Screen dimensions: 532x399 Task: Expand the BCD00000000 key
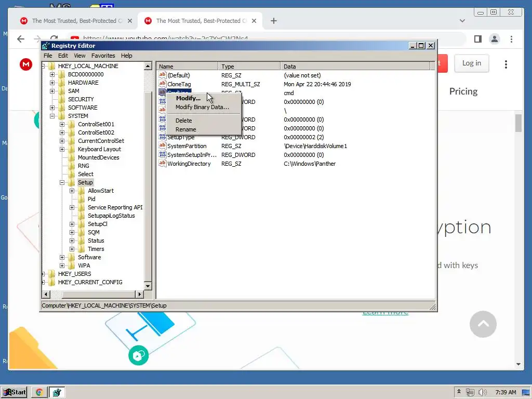[52, 74]
